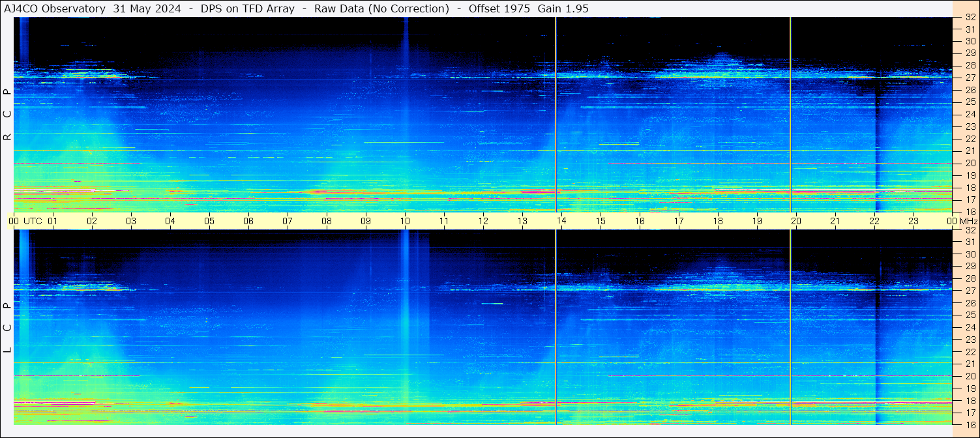Click the 29 MHz label on the LCP frequency scale
This screenshot has width=980, height=438.
(x=970, y=267)
